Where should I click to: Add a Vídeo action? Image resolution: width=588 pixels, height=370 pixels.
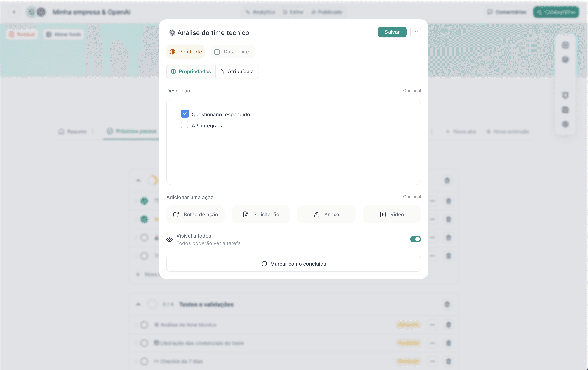click(x=392, y=214)
